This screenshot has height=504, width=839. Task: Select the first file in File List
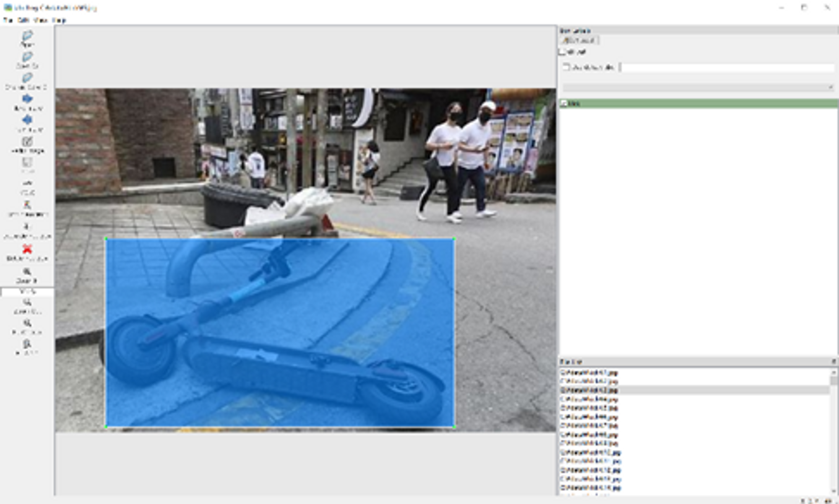click(589, 372)
